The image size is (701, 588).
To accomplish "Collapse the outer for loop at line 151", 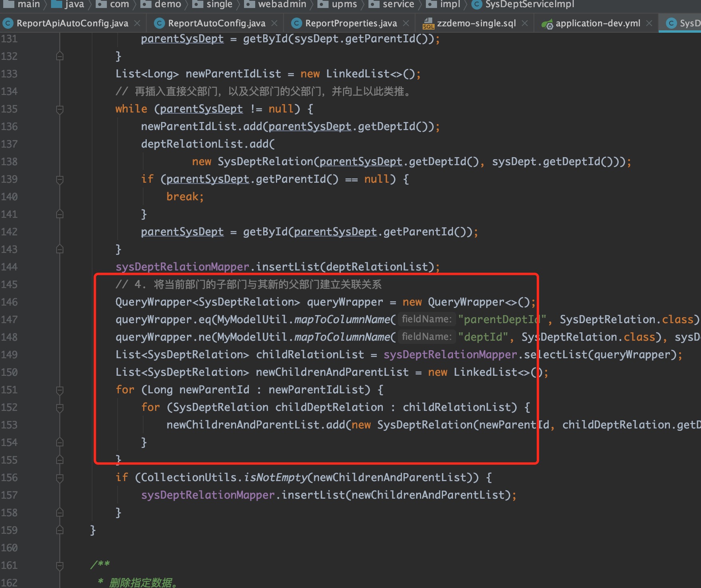I will (60, 390).
